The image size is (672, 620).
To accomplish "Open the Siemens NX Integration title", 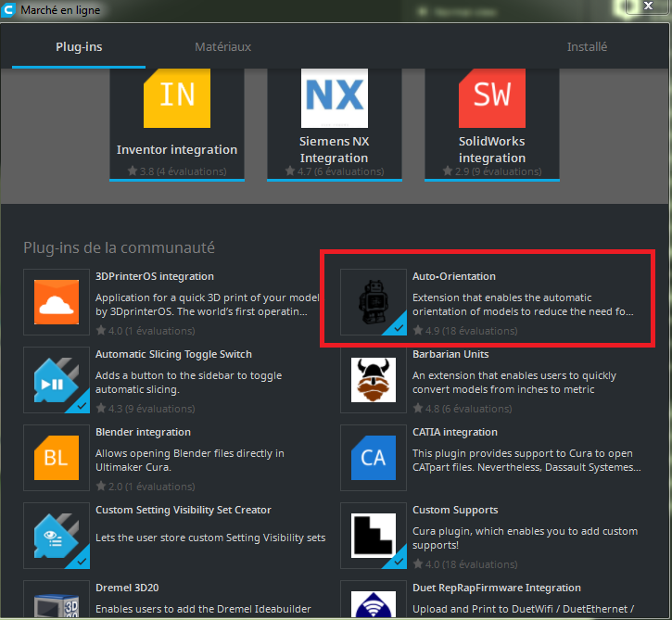I will coord(335,149).
